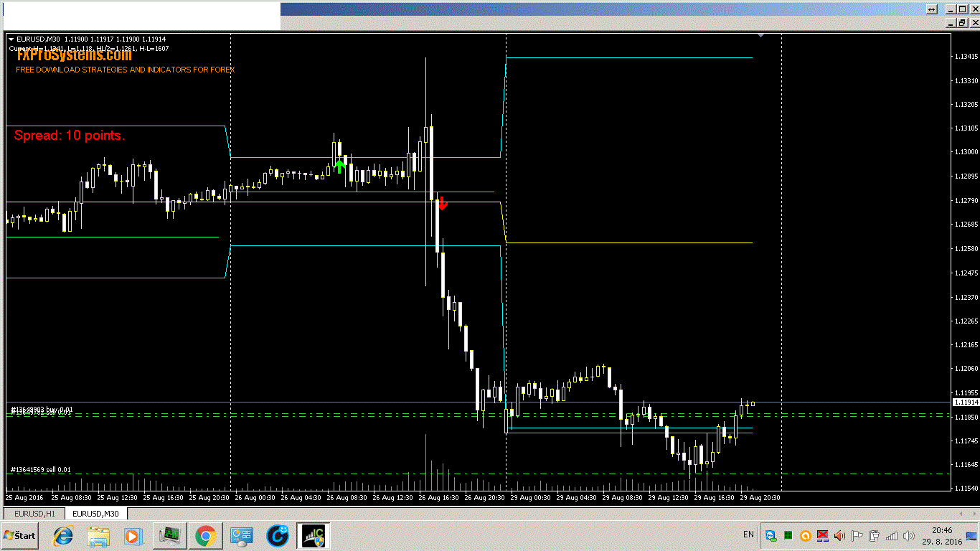Click the blue circular C taskbar icon

[x=278, y=535]
